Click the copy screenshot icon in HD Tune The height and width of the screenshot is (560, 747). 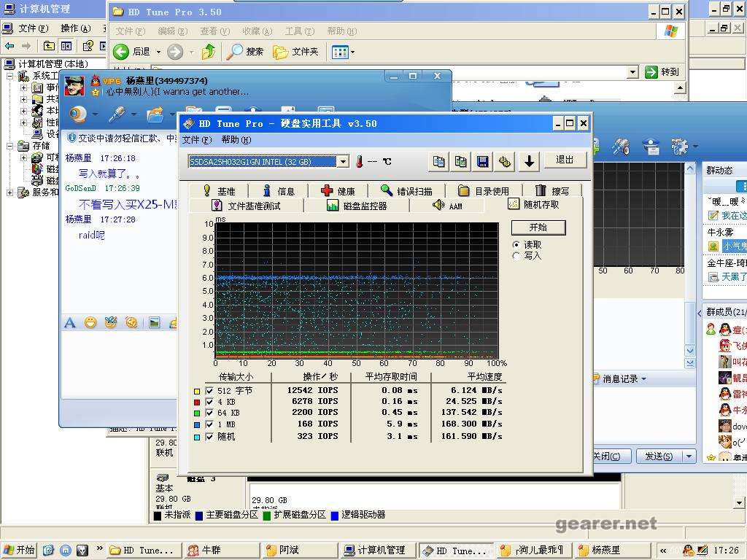tap(460, 162)
